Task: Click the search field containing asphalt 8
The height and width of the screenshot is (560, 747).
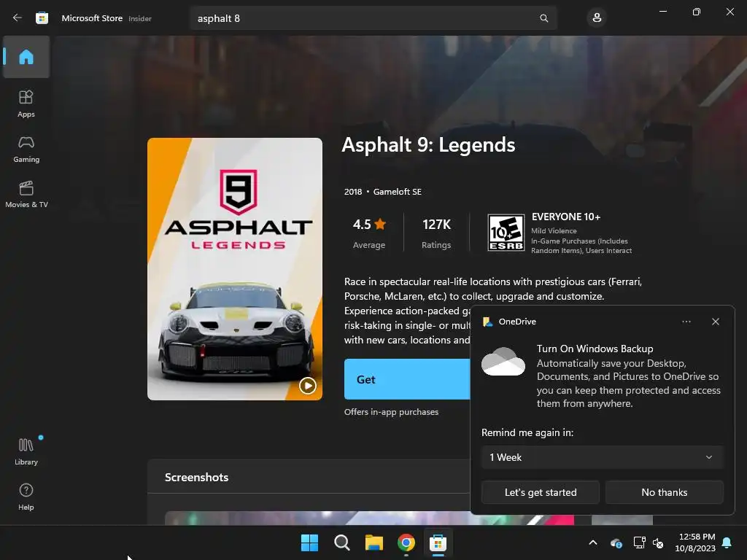Action: coord(373,18)
